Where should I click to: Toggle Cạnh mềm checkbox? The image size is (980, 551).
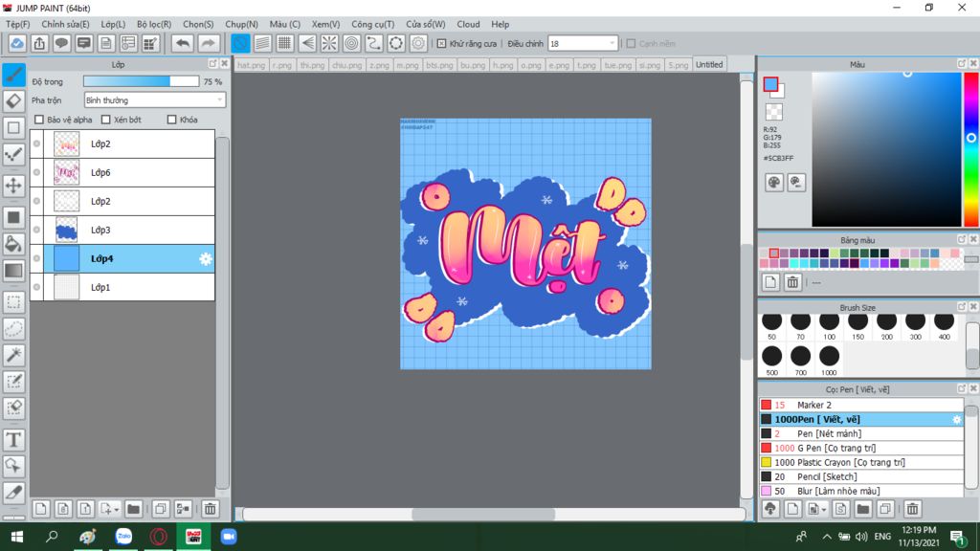[x=632, y=44]
